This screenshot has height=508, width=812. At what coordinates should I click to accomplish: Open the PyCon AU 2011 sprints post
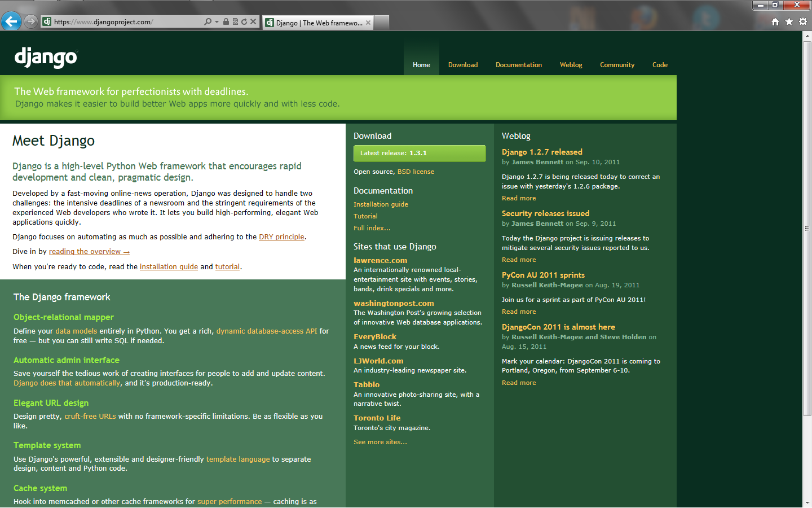pos(543,275)
